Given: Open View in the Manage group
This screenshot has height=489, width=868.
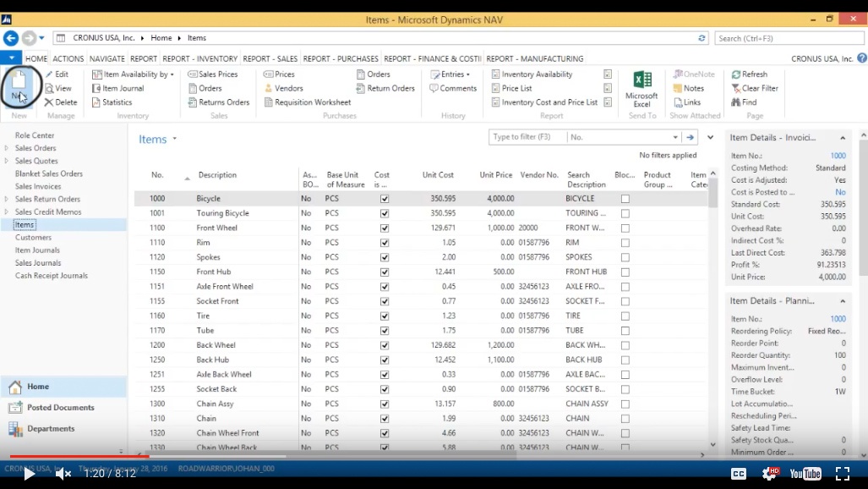Looking at the screenshot, I should point(58,88).
